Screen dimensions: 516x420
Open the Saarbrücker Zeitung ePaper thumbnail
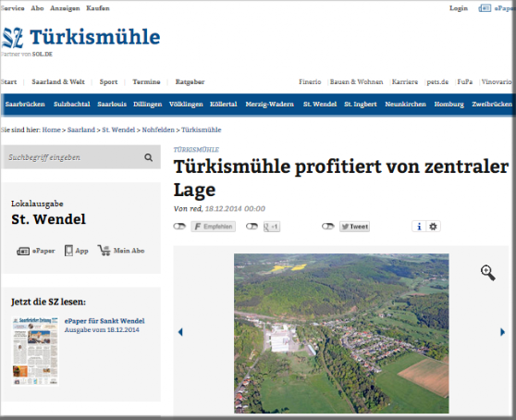pos(35,352)
